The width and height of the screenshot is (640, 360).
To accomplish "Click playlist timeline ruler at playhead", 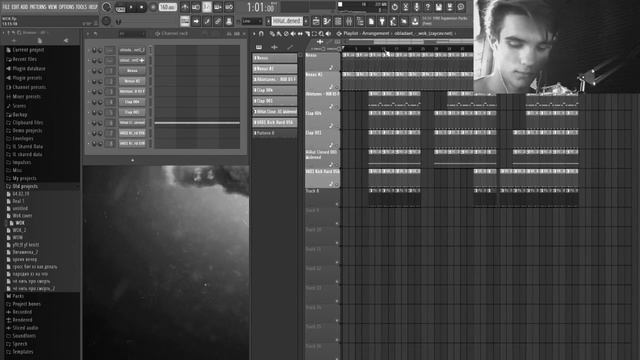I will point(344,49).
